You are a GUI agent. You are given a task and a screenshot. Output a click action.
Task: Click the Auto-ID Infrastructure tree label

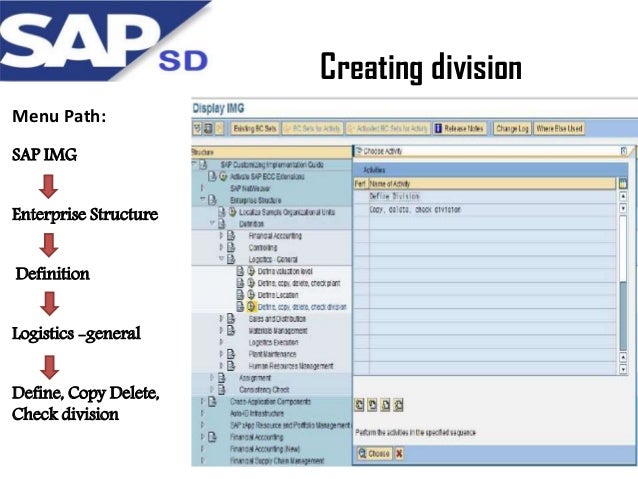[x=257, y=413]
